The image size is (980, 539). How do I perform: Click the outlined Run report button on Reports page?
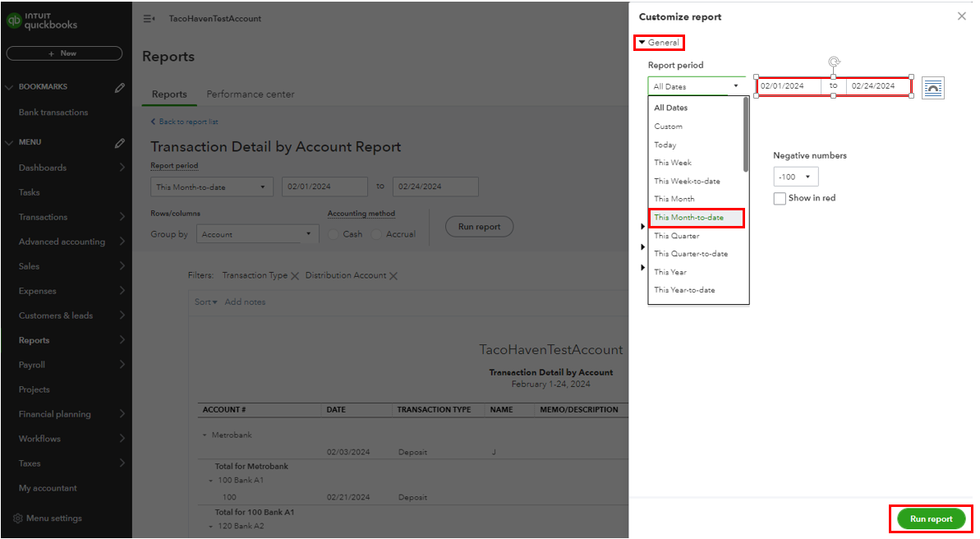(x=480, y=226)
